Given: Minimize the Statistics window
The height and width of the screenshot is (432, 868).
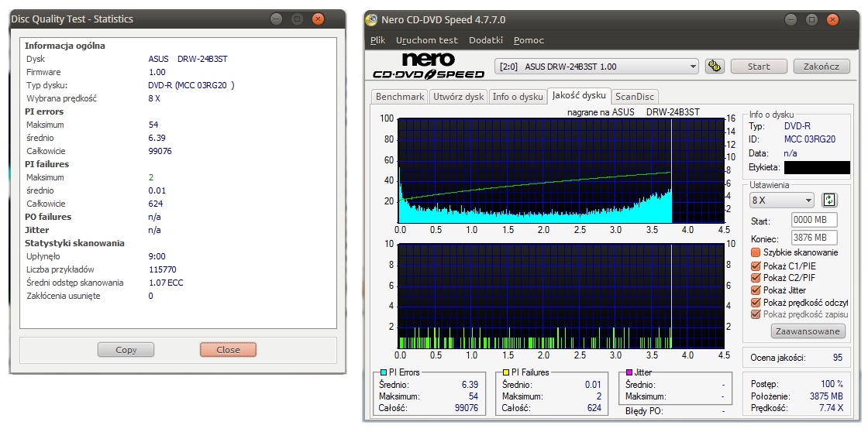Looking at the screenshot, I should [x=277, y=19].
